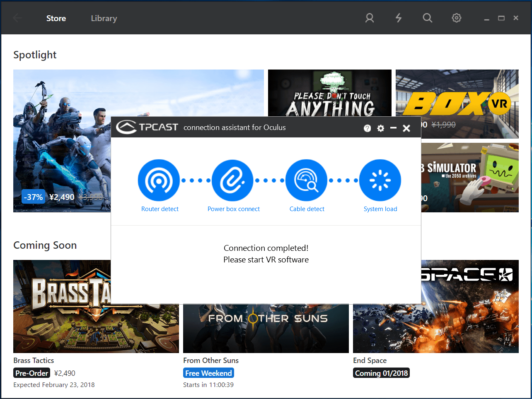The image size is (532, 399).
Task: Click the Cable detect label
Action: tap(307, 209)
